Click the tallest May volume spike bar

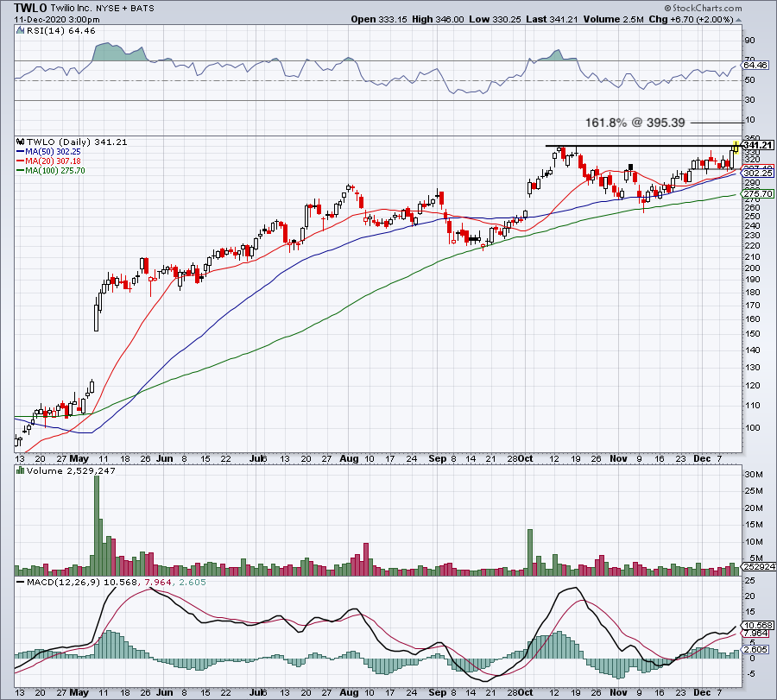(x=97, y=525)
